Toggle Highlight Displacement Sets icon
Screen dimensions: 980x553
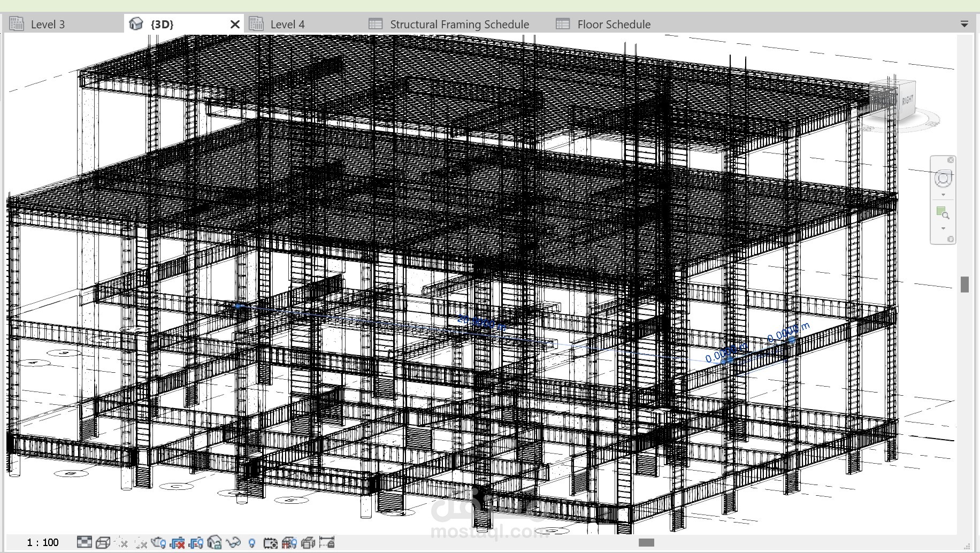(308, 542)
